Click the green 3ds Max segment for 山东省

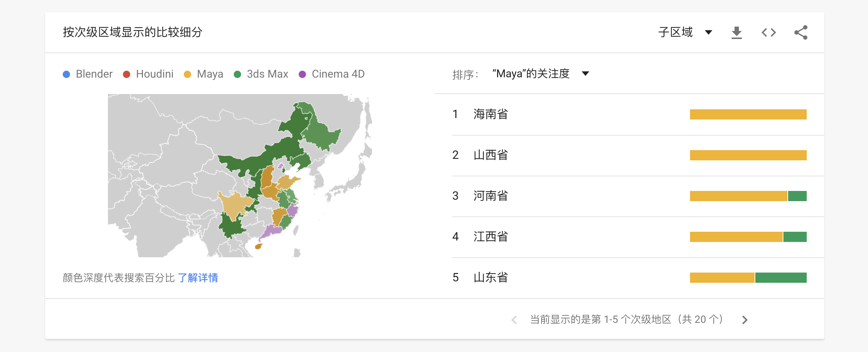point(781,278)
